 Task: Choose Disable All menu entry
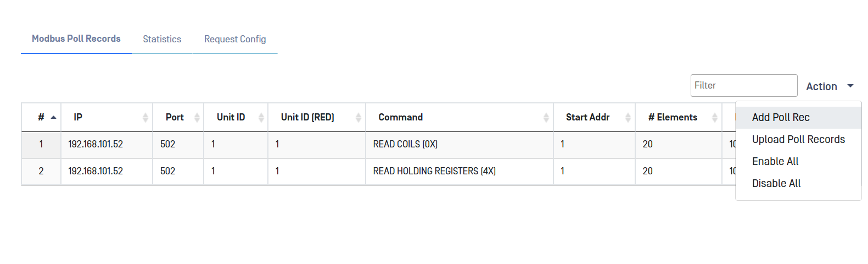[776, 183]
